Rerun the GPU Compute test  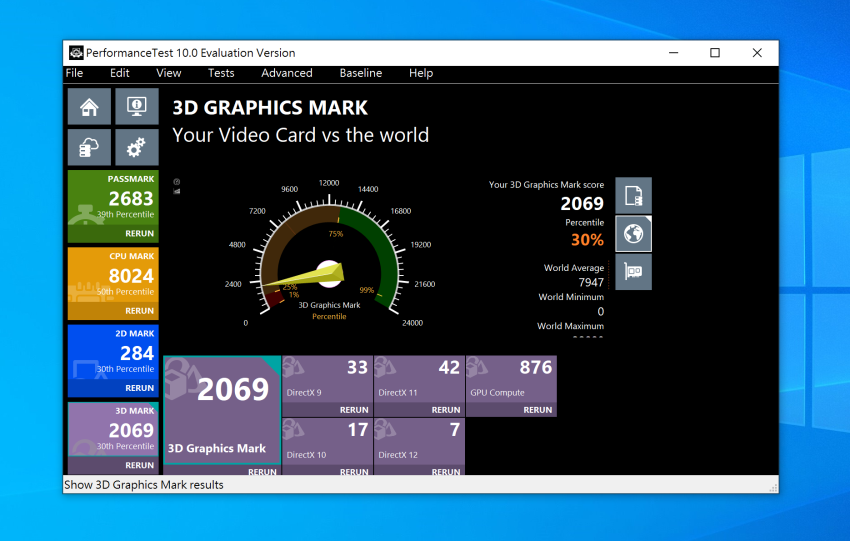(538, 410)
